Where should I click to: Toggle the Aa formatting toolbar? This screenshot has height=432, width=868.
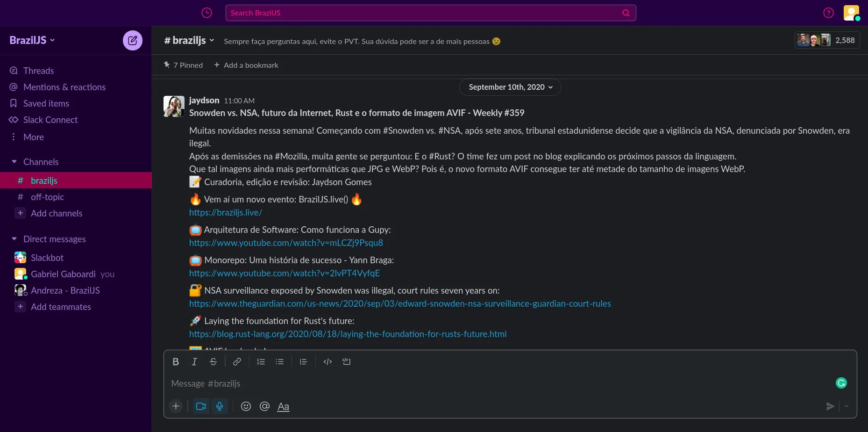point(283,406)
